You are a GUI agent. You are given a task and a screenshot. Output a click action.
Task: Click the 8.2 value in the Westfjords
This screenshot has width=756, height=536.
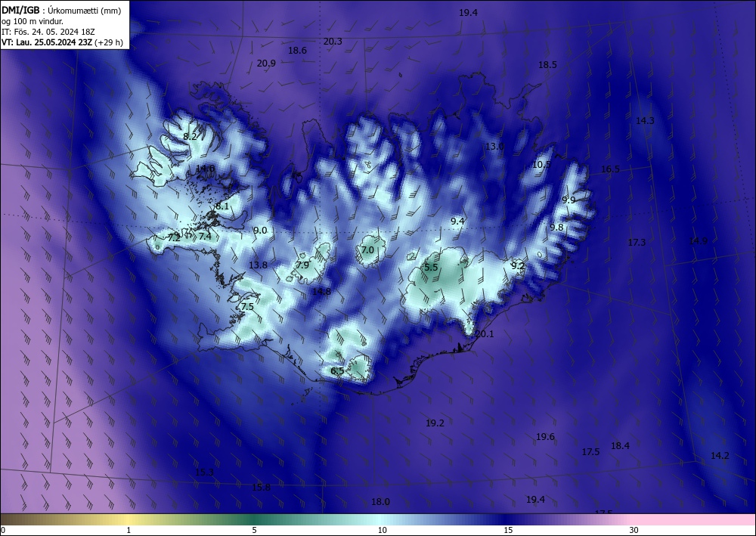[x=190, y=136]
